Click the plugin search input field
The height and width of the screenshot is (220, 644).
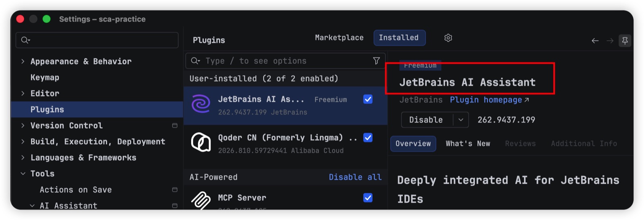pos(285,61)
